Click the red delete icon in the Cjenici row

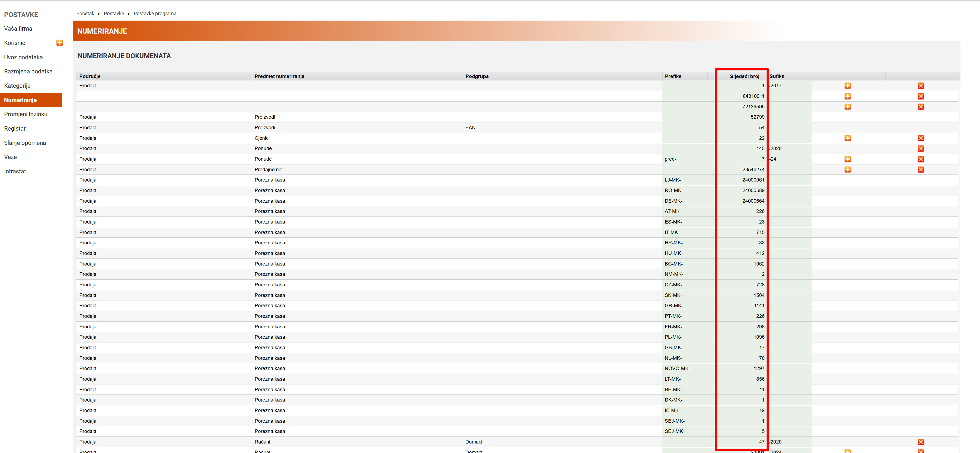click(920, 138)
